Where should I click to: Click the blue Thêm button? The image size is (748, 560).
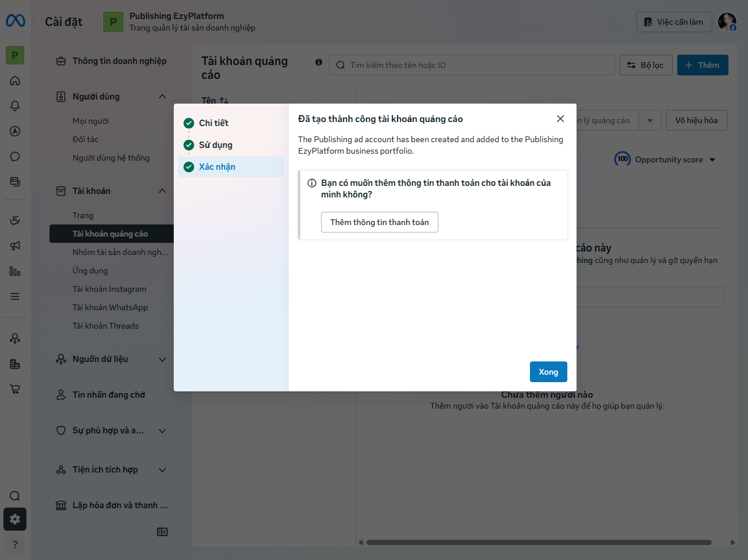pos(703,65)
